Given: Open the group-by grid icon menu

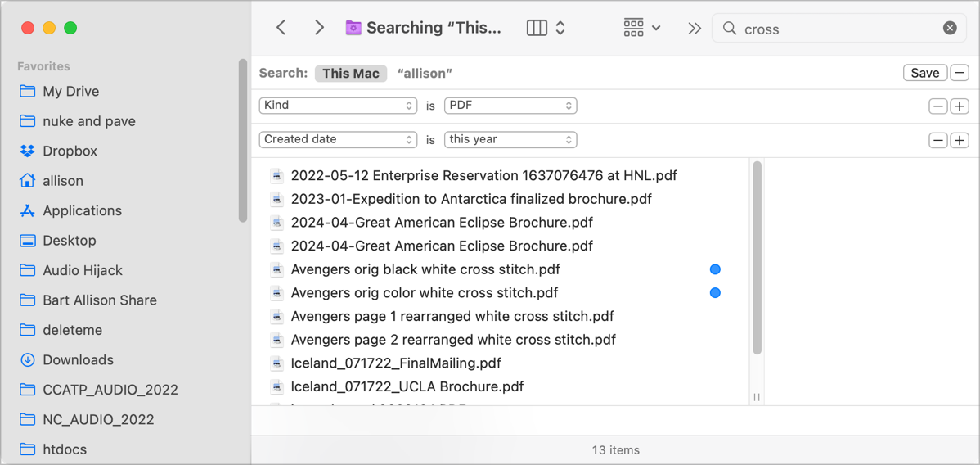Looking at the screenshot, I should (641, 28).
